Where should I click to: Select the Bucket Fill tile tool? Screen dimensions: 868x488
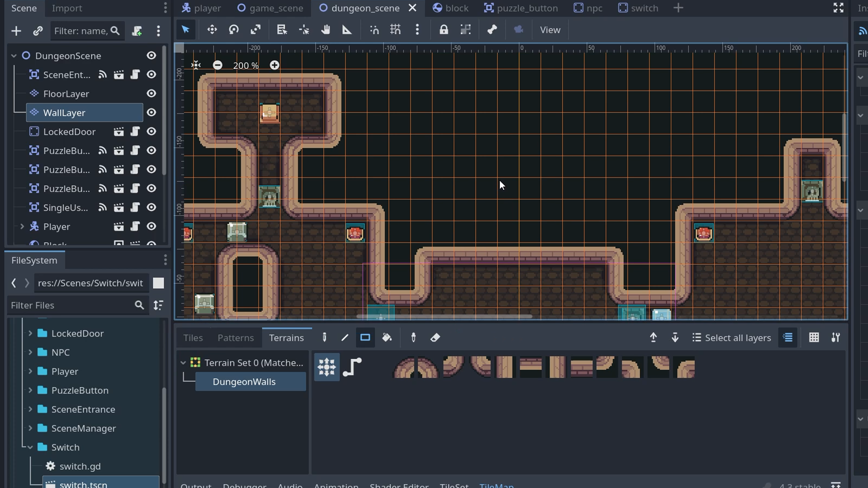click(387, 338)
